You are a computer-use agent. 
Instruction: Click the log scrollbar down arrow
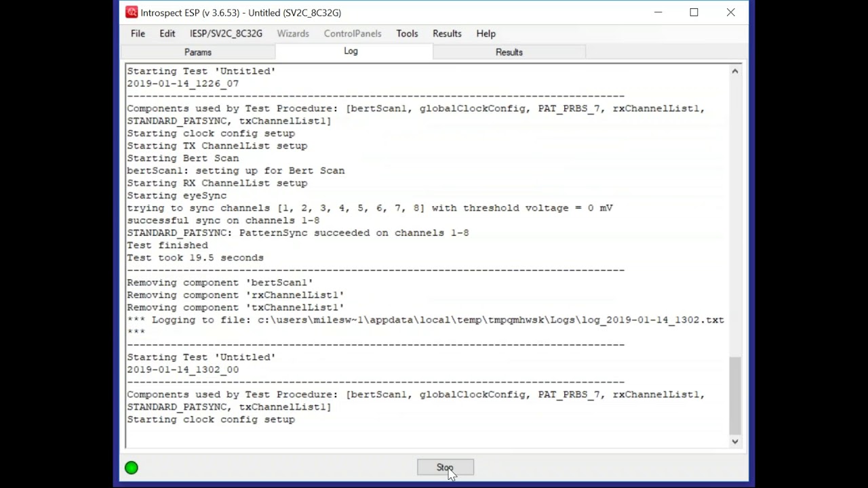pyautogui.click(x=734, y=441)
